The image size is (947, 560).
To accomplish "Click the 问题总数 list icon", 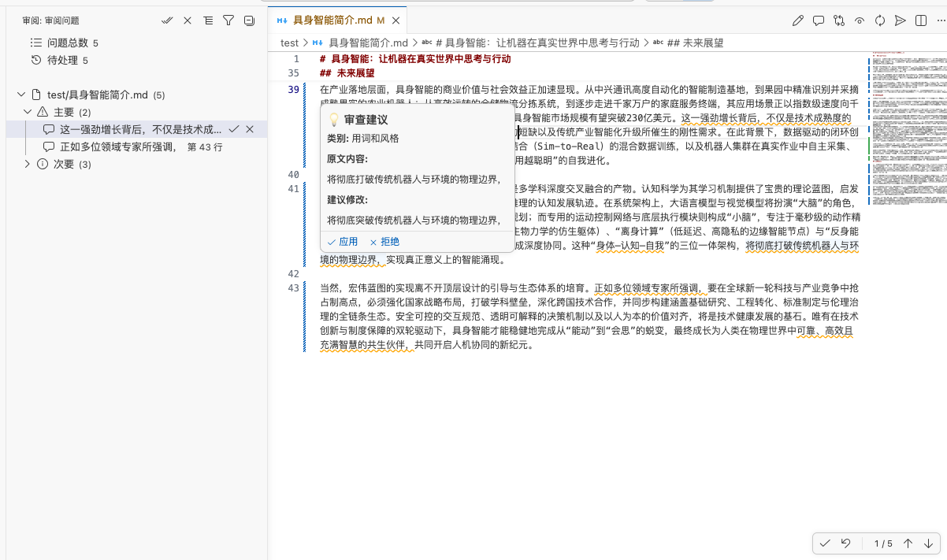I will click(x=36, y=43).
